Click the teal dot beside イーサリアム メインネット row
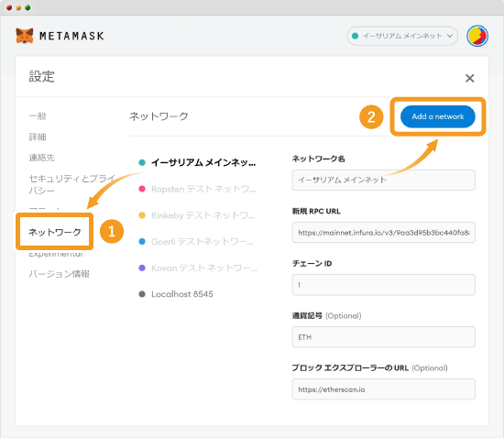This screenshot has width=504, height=438. [x=142, y=162]
